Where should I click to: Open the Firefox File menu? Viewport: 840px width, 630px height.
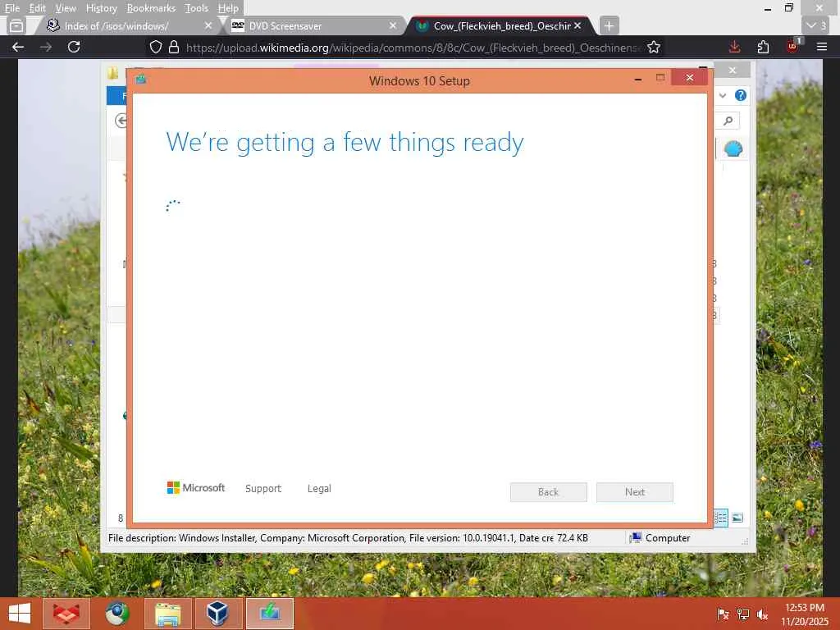[11, 8]
